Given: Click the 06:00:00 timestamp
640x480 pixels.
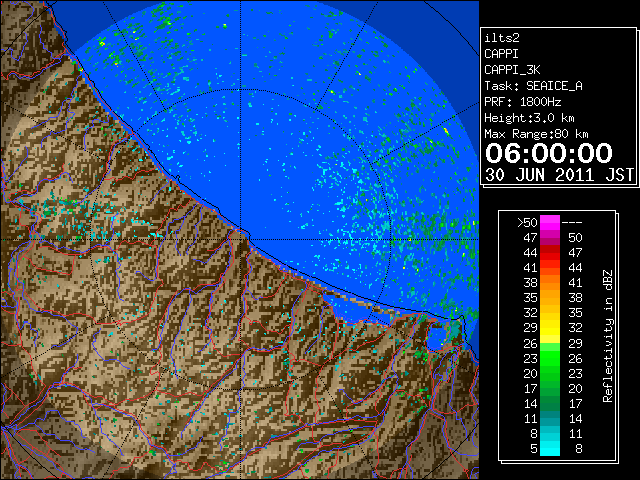Looking at the screenshot, I should (x=549, y=153).
